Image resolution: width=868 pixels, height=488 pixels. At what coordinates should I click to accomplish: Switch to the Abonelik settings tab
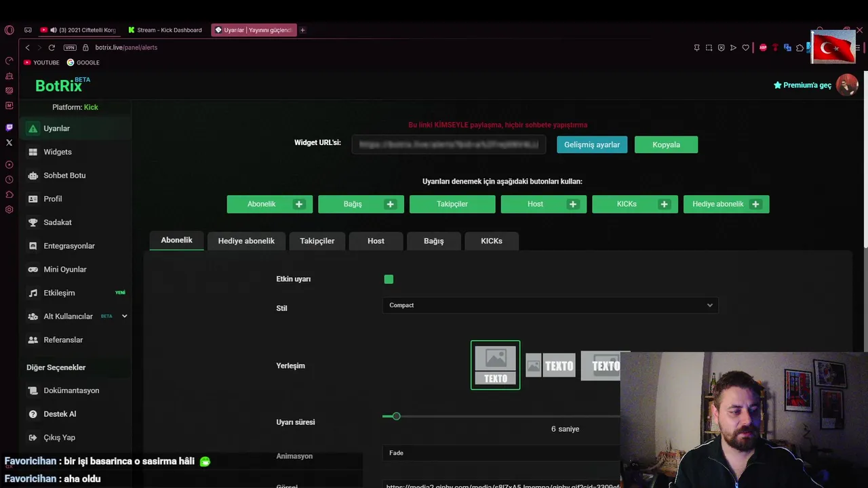(x=176, y=241)
